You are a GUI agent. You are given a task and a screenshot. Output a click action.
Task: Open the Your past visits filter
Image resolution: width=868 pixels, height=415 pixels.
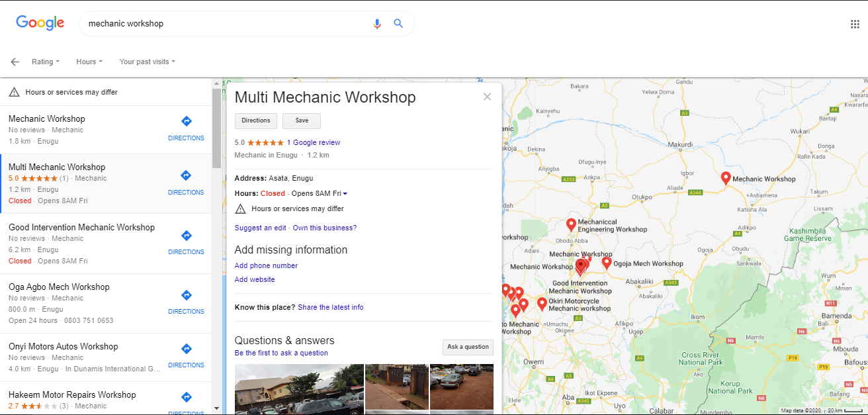pyautogui.click(x=148, y=62)
